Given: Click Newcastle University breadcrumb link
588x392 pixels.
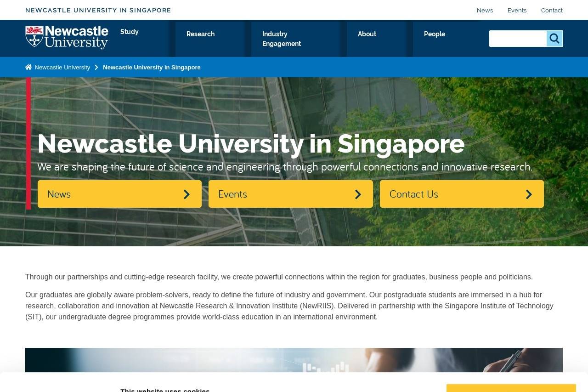Looking at the screenshot, I should (x=62, y=68).
